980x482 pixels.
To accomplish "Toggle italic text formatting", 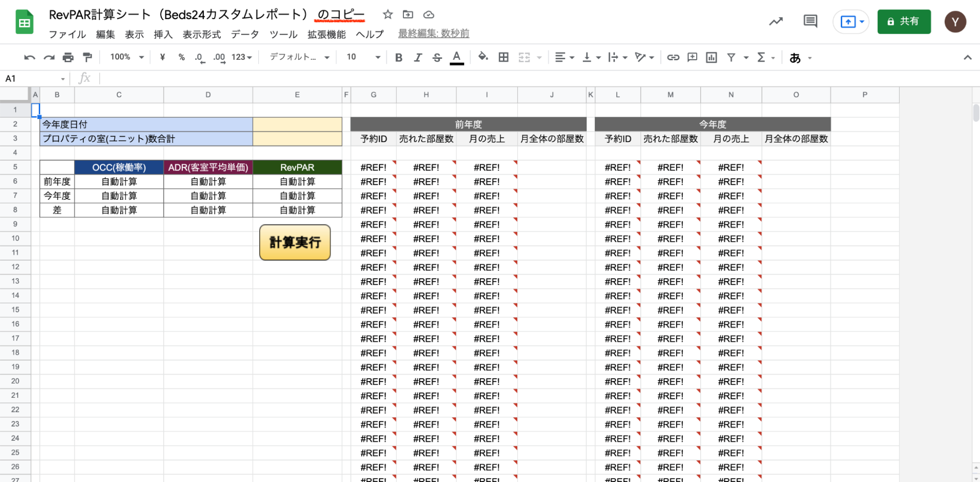I will tap(418, 57).
